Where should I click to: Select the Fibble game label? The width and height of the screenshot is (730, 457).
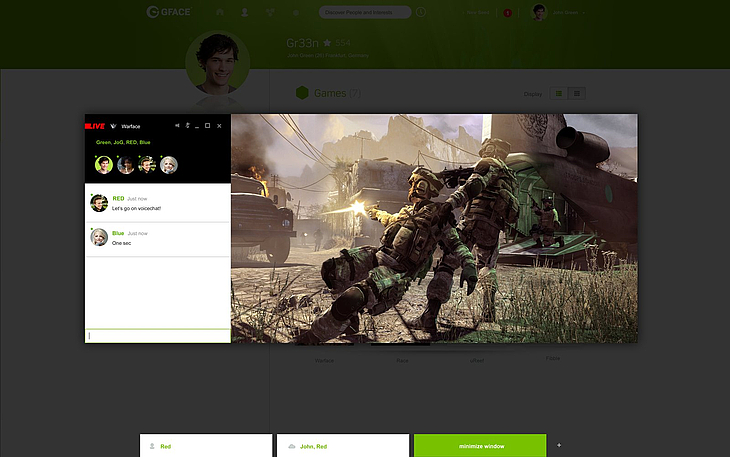[x=553, y=358]
